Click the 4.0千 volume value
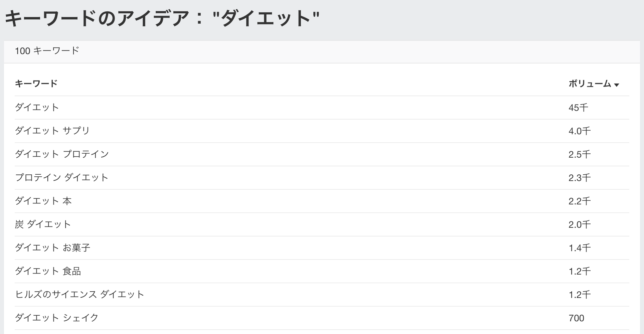This screenshot has height=334, width=644. [x=580, y=131]
